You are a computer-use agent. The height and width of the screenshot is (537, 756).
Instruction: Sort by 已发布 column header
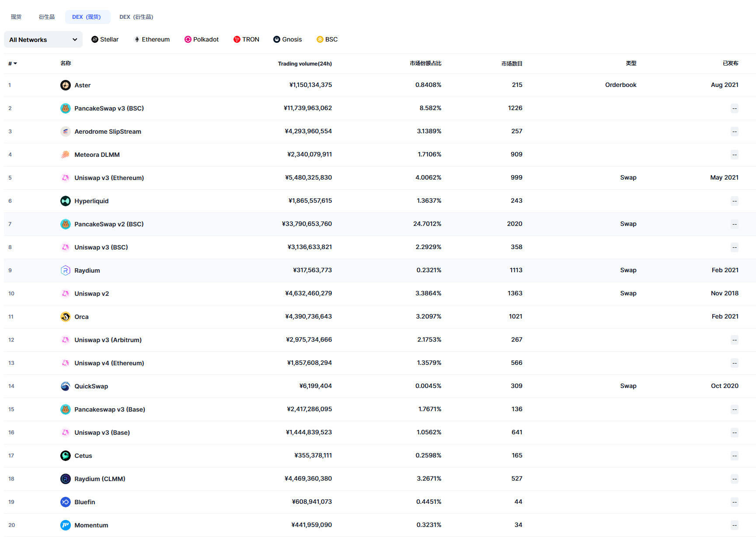tap(731, 63)
